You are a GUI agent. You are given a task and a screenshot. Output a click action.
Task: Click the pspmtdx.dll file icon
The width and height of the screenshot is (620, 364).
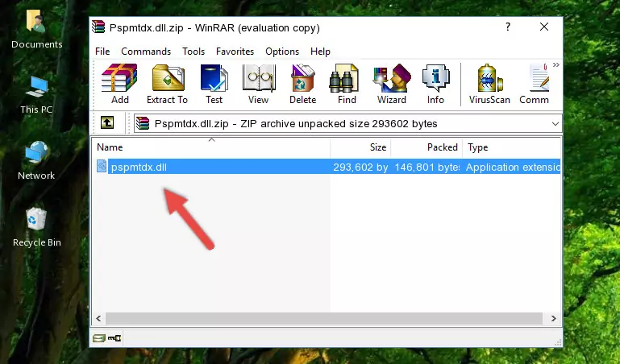click(102, 167)
